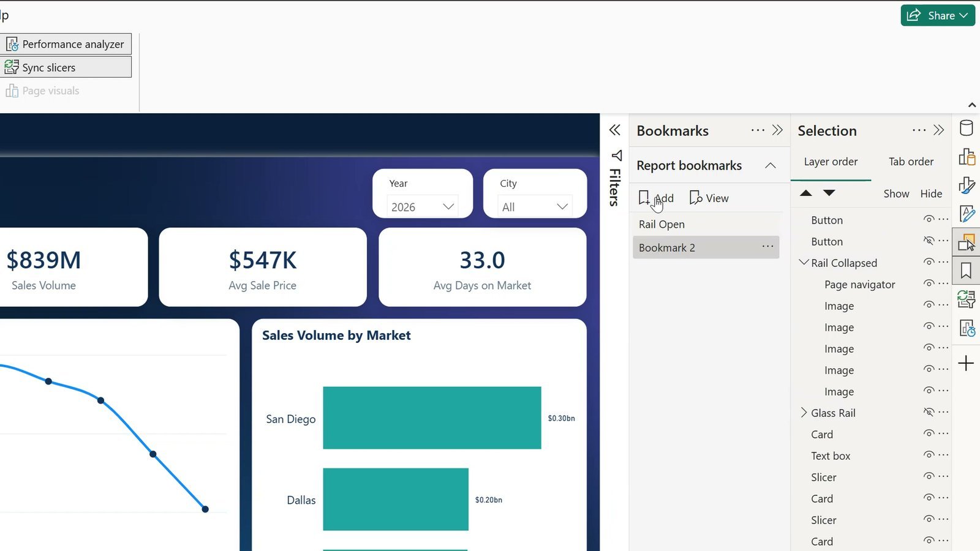Click the 33.0 Avg Days on Market card
This screenshot has width=980, height=551.
coord(483,267)
